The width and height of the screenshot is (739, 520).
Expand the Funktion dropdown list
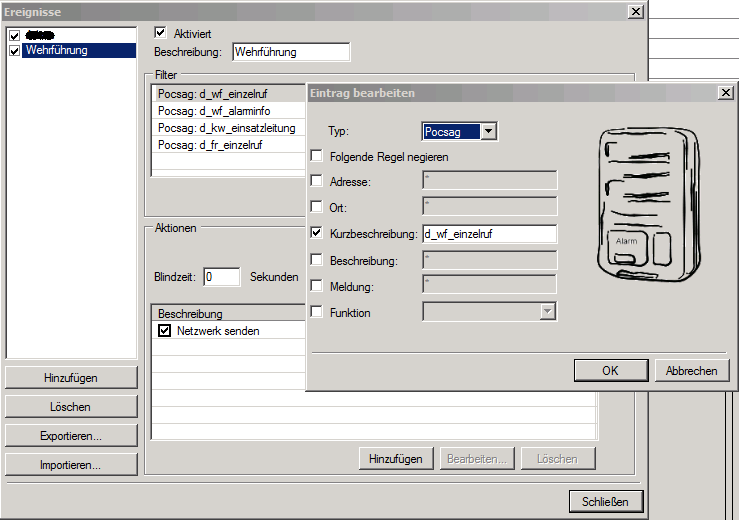(547, 312)
